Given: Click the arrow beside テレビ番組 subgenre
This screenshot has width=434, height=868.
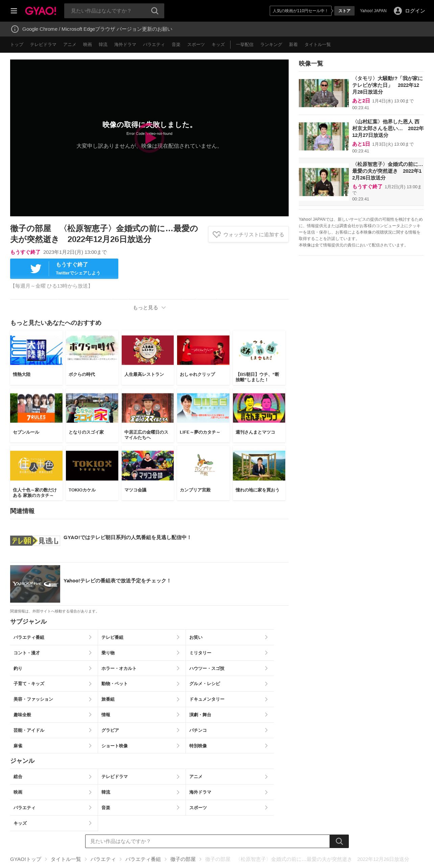Looking at the screenshot, I should [178, 637].
